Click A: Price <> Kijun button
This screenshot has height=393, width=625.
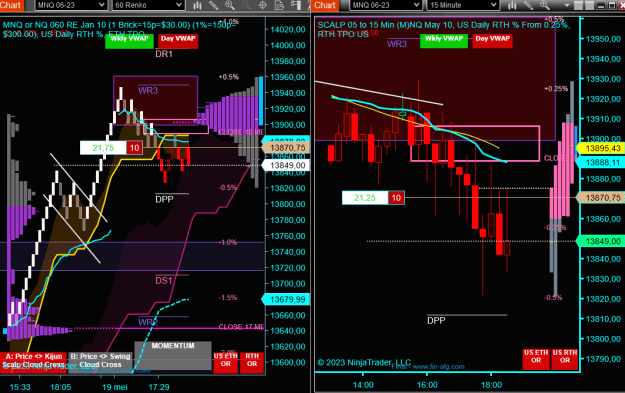[33, 362]
